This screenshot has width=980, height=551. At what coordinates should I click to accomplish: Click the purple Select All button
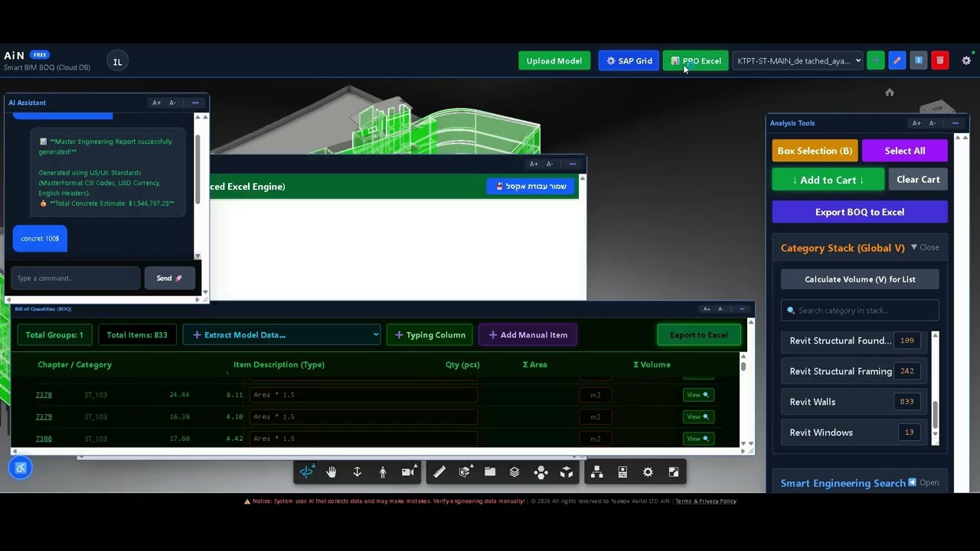tap(905, 151)
